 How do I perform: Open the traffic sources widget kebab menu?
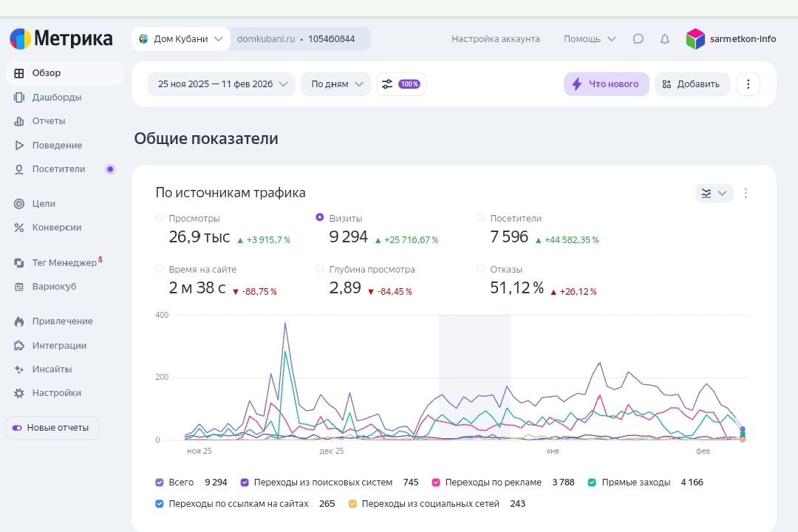tap(746, 194)
